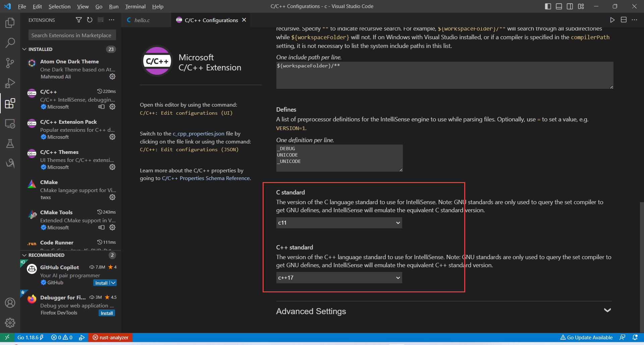The height and width of the screenshot is (345, 644).
Task: Open settings gear for CMake Tools
Action: pyautogui.click(x=112, y=227)
